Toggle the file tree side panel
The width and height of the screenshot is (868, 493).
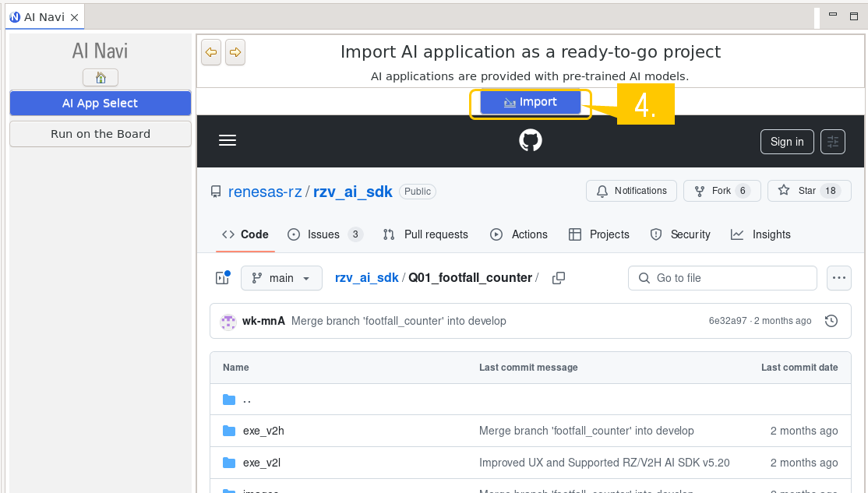click(x=223, y=278)
